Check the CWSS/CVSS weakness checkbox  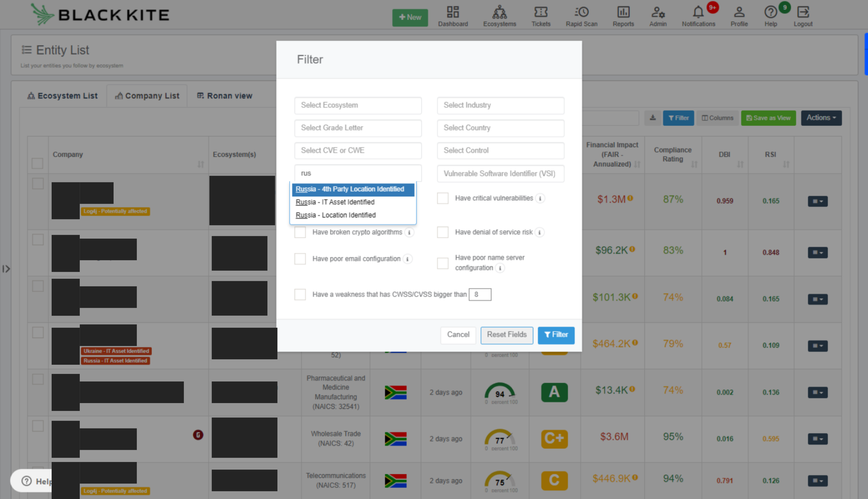tap(300, 295)
